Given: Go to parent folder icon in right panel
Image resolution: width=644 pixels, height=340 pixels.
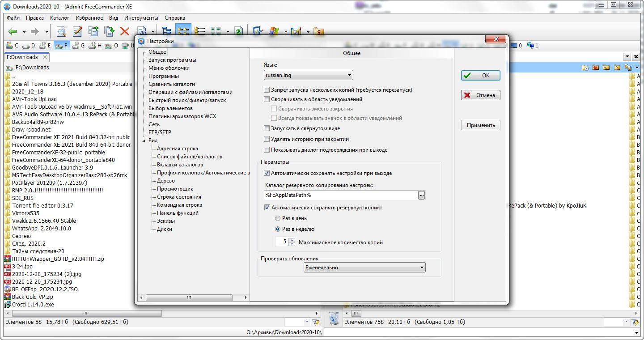Looking at the screenshot, I should click(606, 68).
